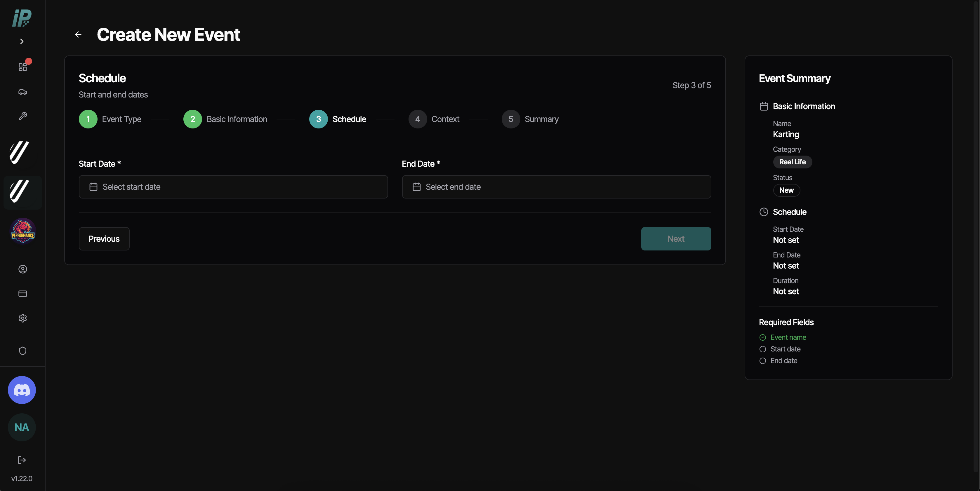This screenshot has width=980, height=491.
Task: Click the End date required field item
Action: click(x=778, y=361)
